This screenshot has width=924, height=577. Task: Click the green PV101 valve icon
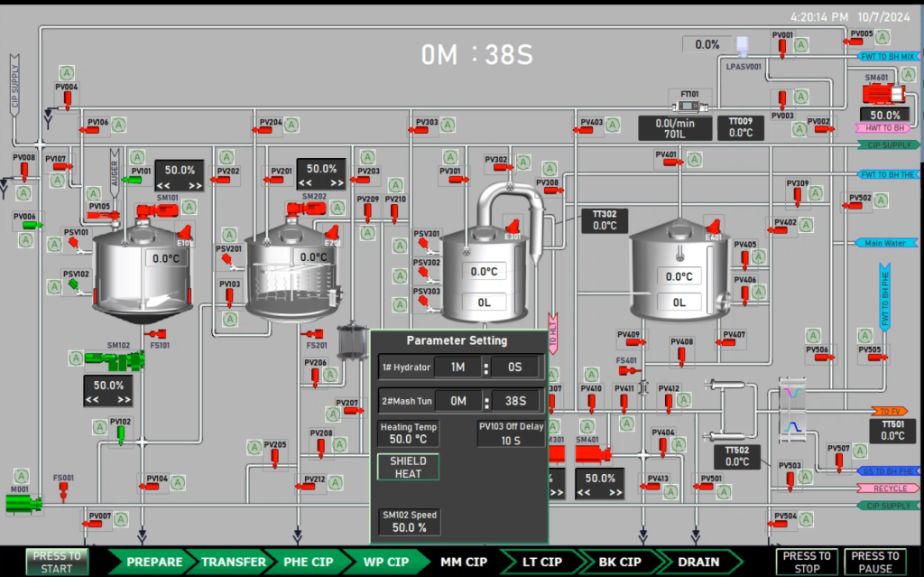tap(132, 180)
